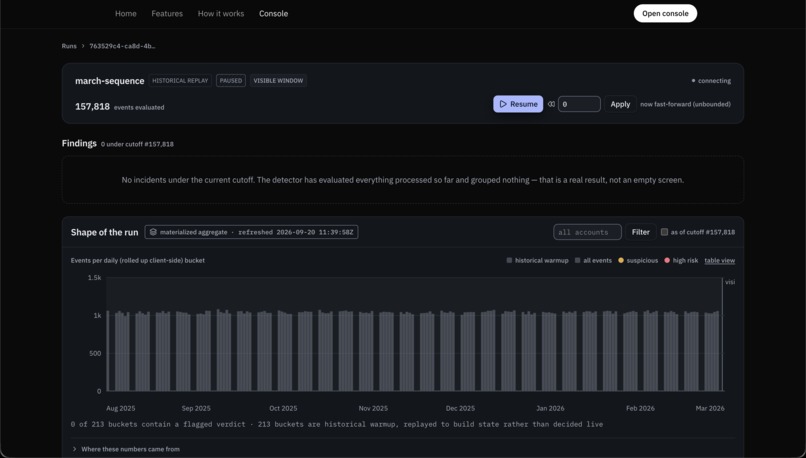Click the rewind icon beside cutoff field
Screen dimensions: 806x458
(x=551, y=104)
